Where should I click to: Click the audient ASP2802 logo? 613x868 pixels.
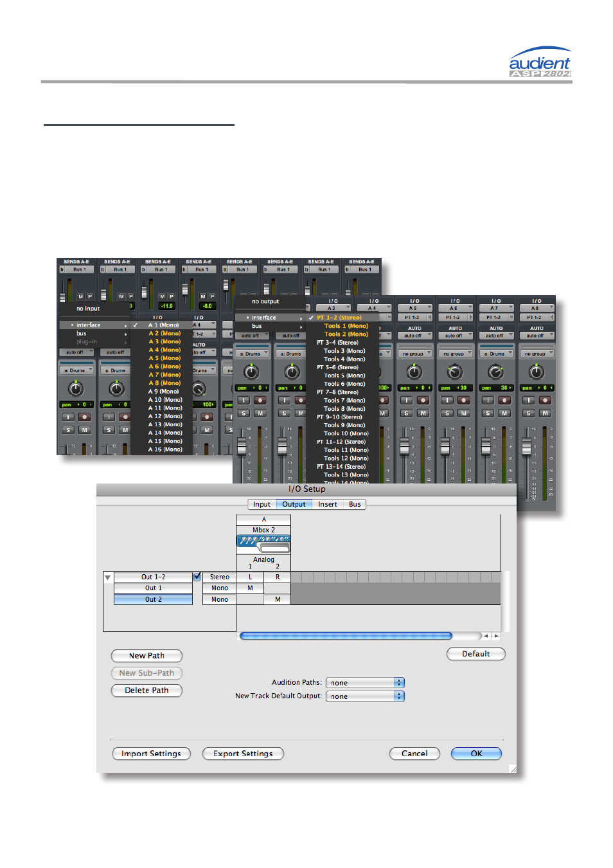tap(540, 62)
